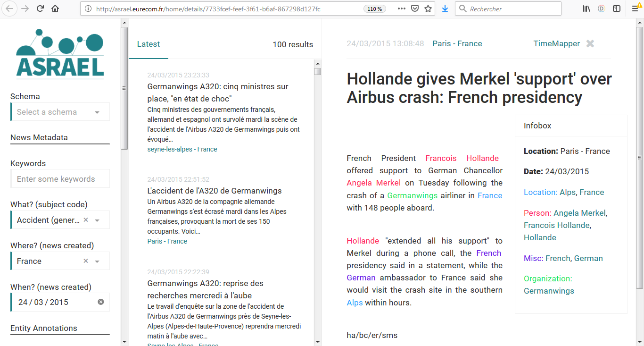
Task: Click Angela Merkel in Infobox Person
Action: [580, 213]
